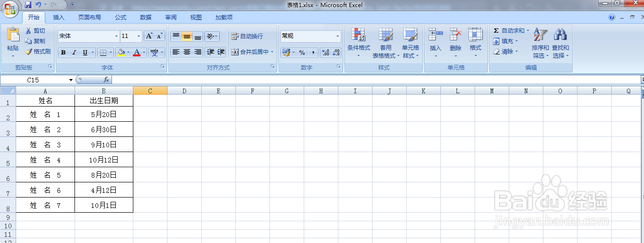Undo last action in Quick Access toolbar
This screenshot has width=644, height=243.
pyautogui.click(x=38, y=5)
